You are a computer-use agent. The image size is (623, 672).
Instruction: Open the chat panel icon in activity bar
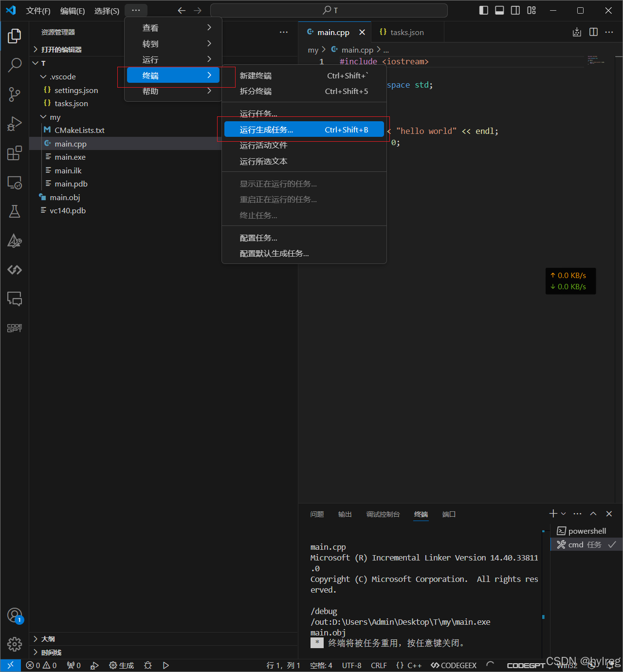pos(15,299)
